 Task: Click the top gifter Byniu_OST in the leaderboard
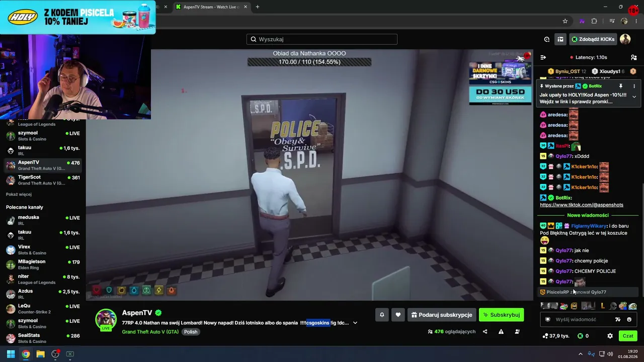pos(567,71)
